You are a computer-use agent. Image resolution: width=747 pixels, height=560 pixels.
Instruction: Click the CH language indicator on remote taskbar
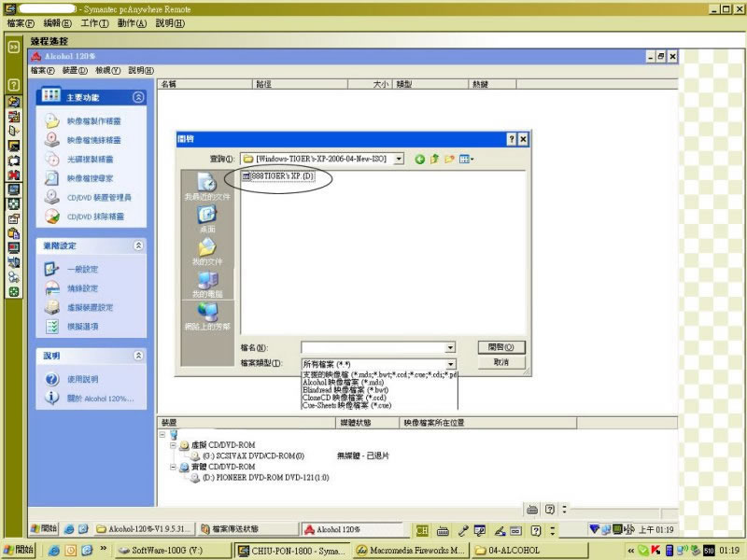pyautogui.click(x=422, y=530)
